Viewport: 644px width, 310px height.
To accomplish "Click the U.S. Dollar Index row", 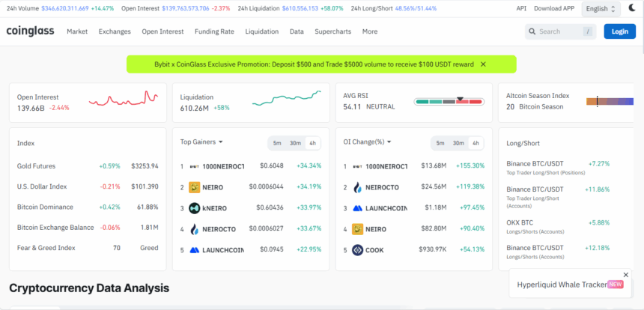I will click(88, 186).
